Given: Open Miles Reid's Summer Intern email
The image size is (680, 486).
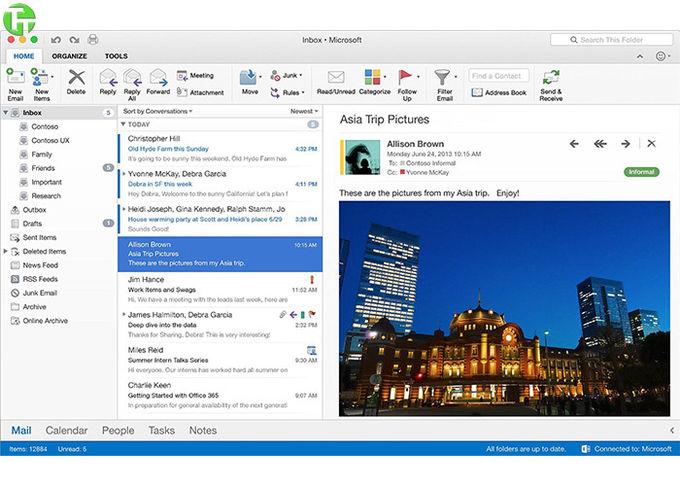Looking at the screenshot, I should pyautogui.click(x=220, y=360).
